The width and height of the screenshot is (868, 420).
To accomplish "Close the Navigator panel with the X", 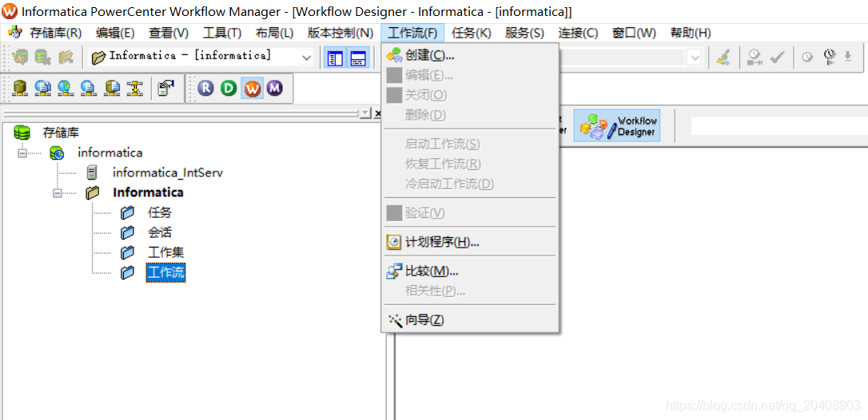I will tap(377, 113).
